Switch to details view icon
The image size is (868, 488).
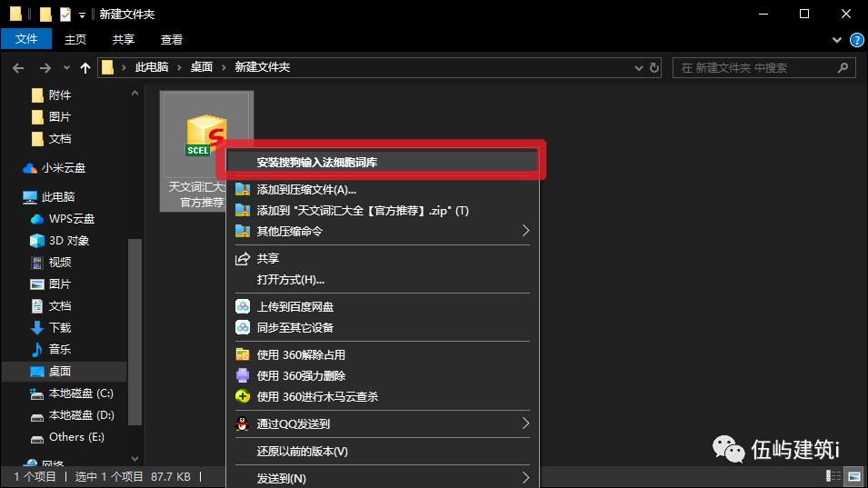[x=833, y=476]
